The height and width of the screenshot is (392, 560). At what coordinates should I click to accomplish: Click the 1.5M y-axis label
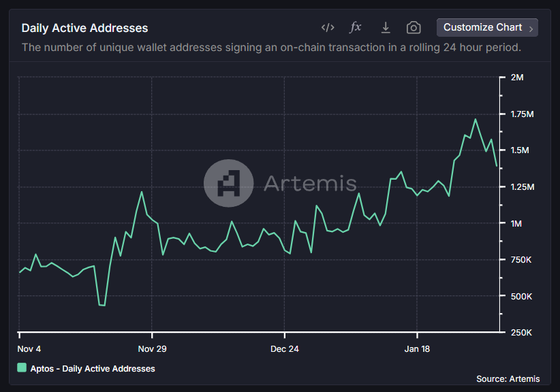[x=520, y=150]
